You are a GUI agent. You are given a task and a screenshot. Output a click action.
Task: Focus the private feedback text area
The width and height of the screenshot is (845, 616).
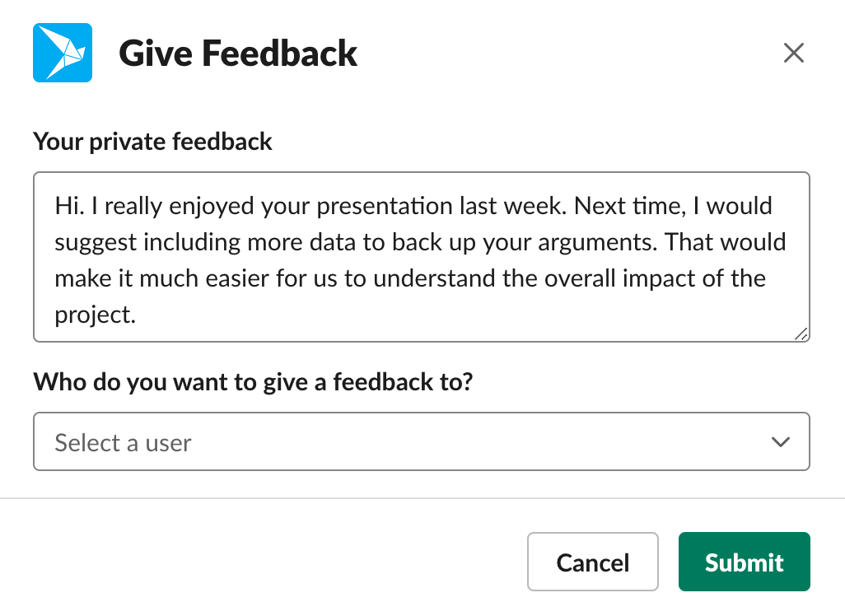coord(422,257)
